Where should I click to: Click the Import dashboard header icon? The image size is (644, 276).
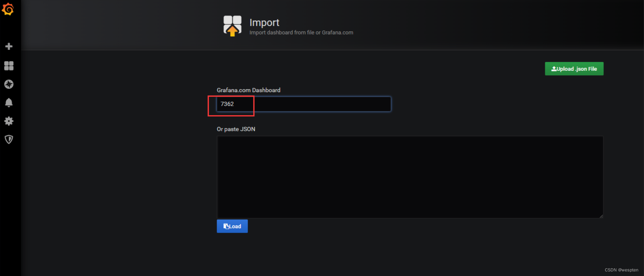[x=232, y=26]
